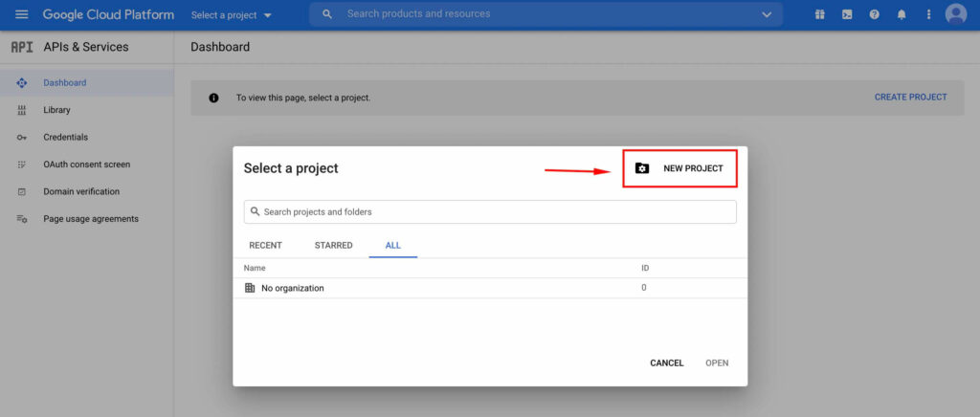Image resolution: width=980 pixels, height=417 pixels.
Task: Click the OAuth consent screen icon
Action: (x=22, y=165)
